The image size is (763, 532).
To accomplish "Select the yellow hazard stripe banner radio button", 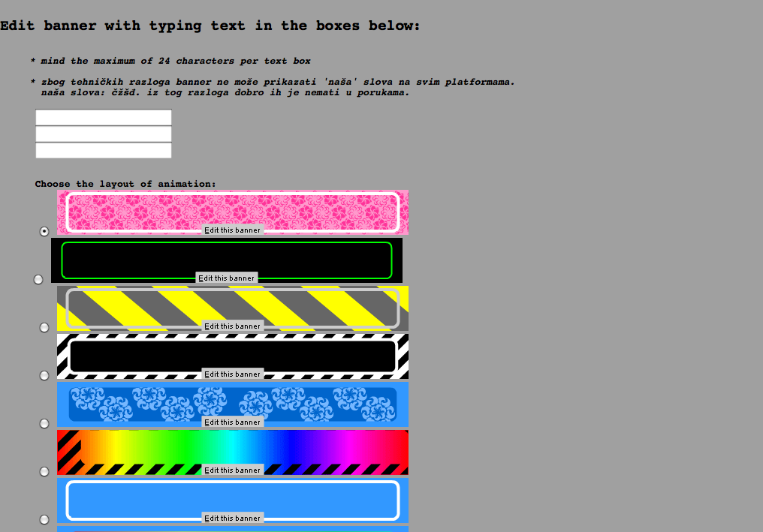I will point(44,327).
